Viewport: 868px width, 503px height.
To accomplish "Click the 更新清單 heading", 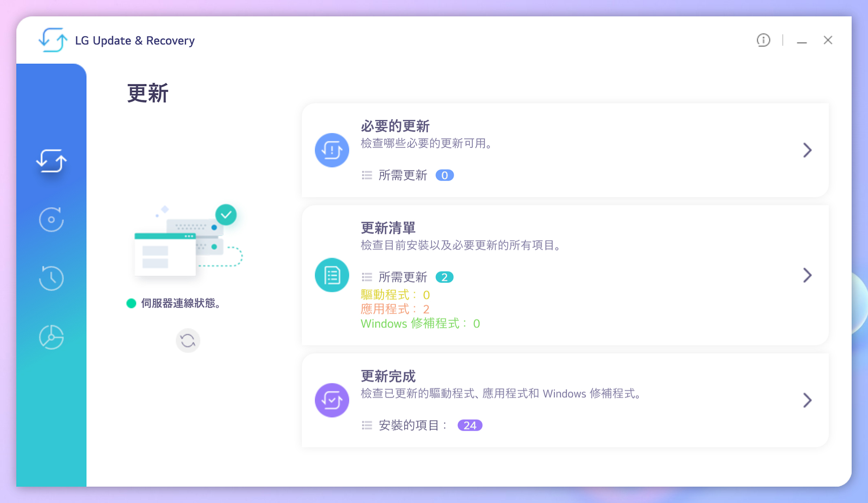I will [x=388, y=228].
